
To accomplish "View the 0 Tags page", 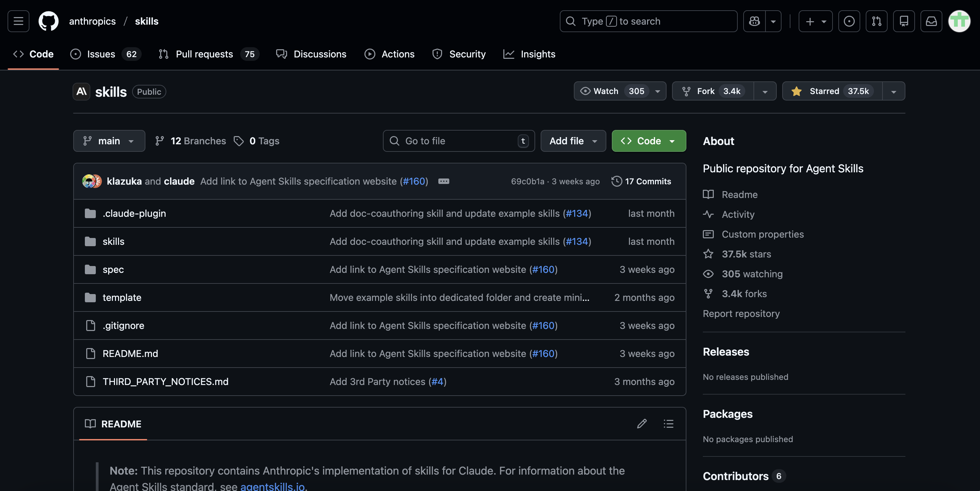I will tap(257, 141).
